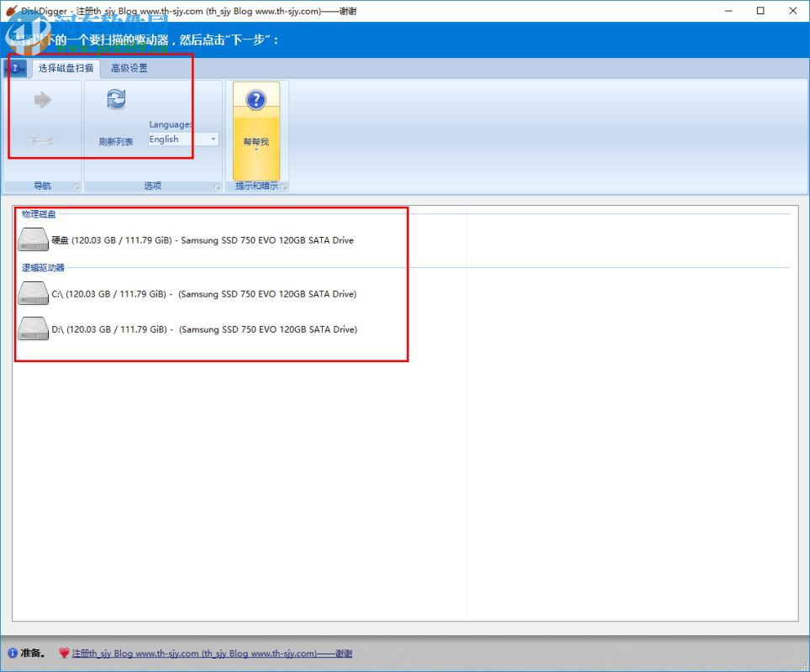The image size is (810, 672).
Task: Open the registration link in status bar
Action: (212, 654)
